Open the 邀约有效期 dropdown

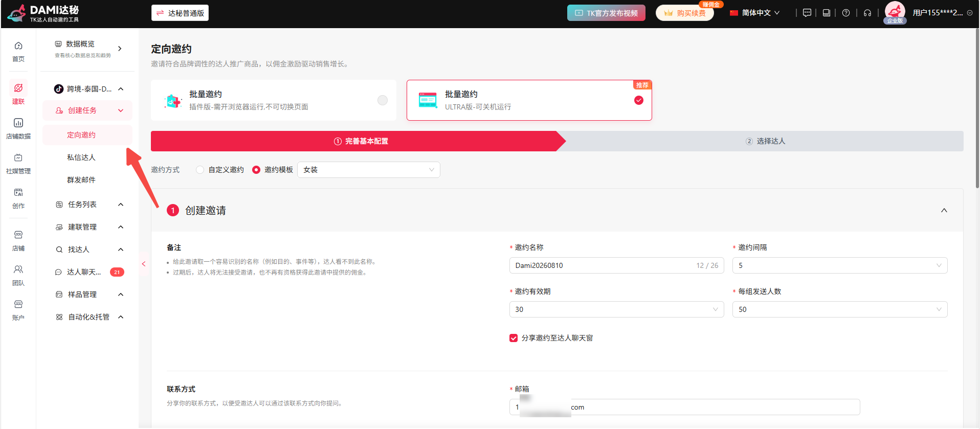(616, 309)
